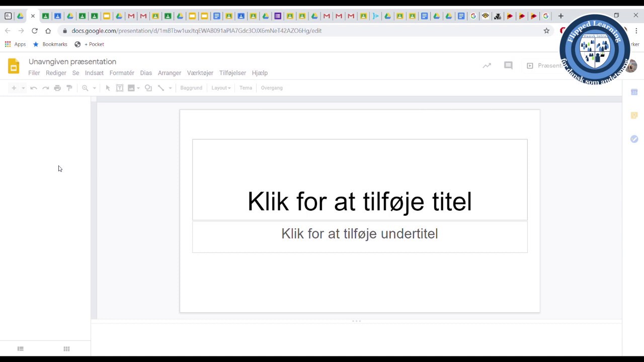The image size is (644, 362).
Task: Select the paint format tool
Action: (x=69, y=88)
